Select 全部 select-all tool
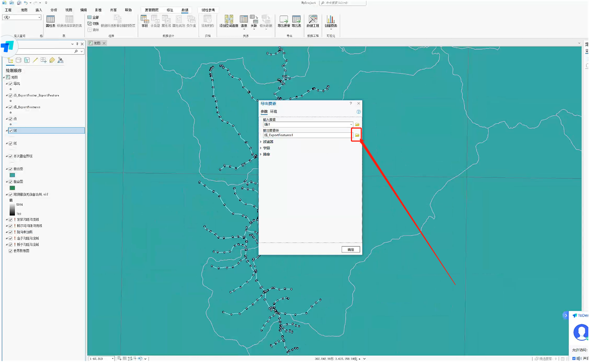592x364 pixels. tap(93, 17)
